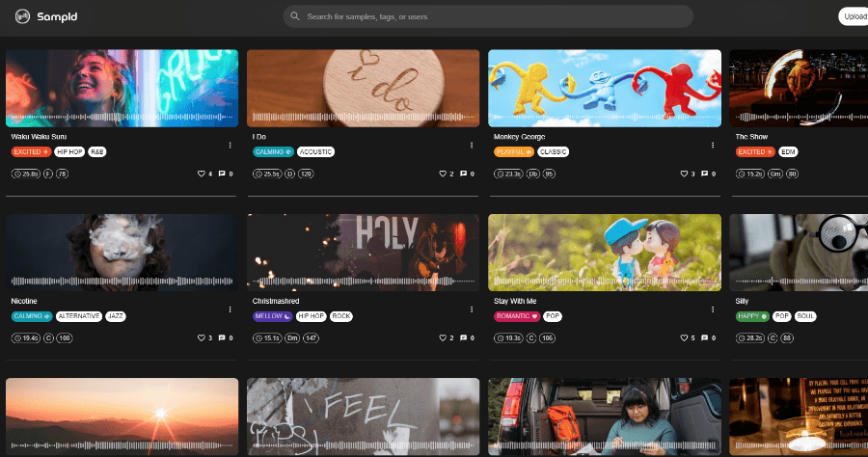
Task: Select the HIP HOP tag on Waku Waku Suru
Action: point(69,151)
